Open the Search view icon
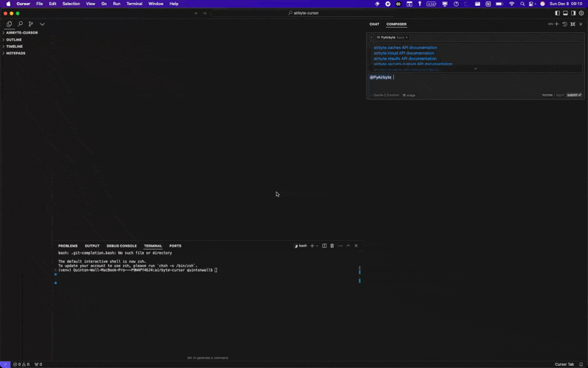The width and height of the screenshot is (588, 368). point(21,24)
